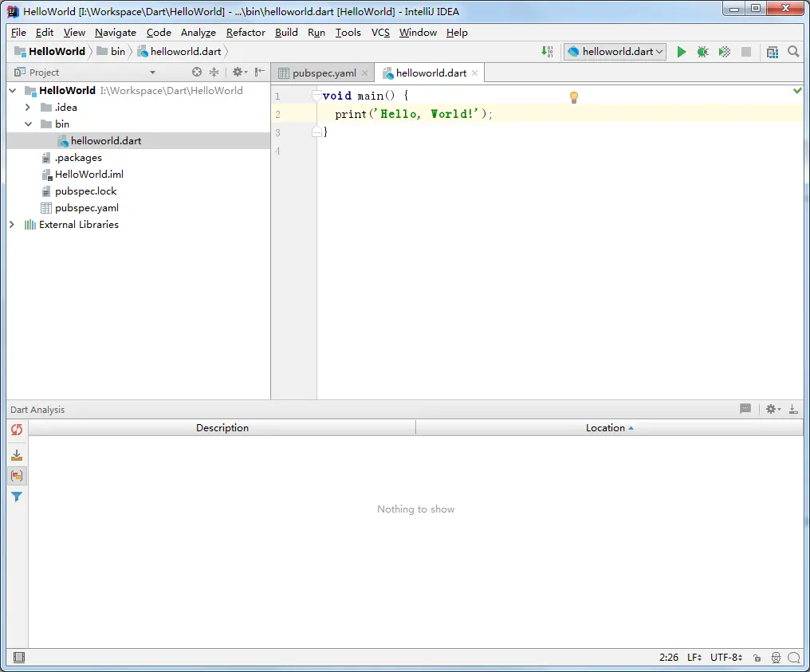Sort by Description column header
Image resolution: width=810 pixels, height=672 pixels.
click(x=222, y=428)
